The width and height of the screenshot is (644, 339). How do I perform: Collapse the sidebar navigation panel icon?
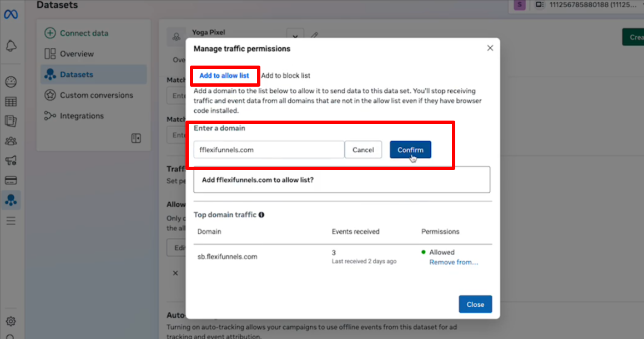[136, 138]
